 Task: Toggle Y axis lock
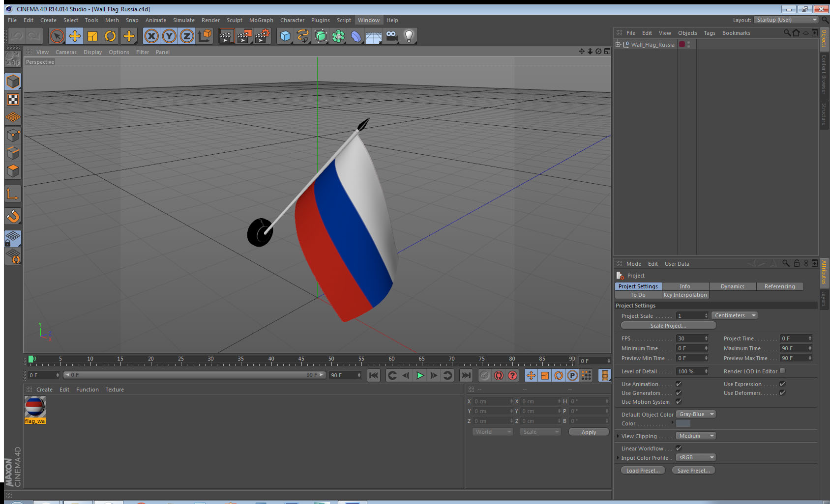[x=169, y=36]
